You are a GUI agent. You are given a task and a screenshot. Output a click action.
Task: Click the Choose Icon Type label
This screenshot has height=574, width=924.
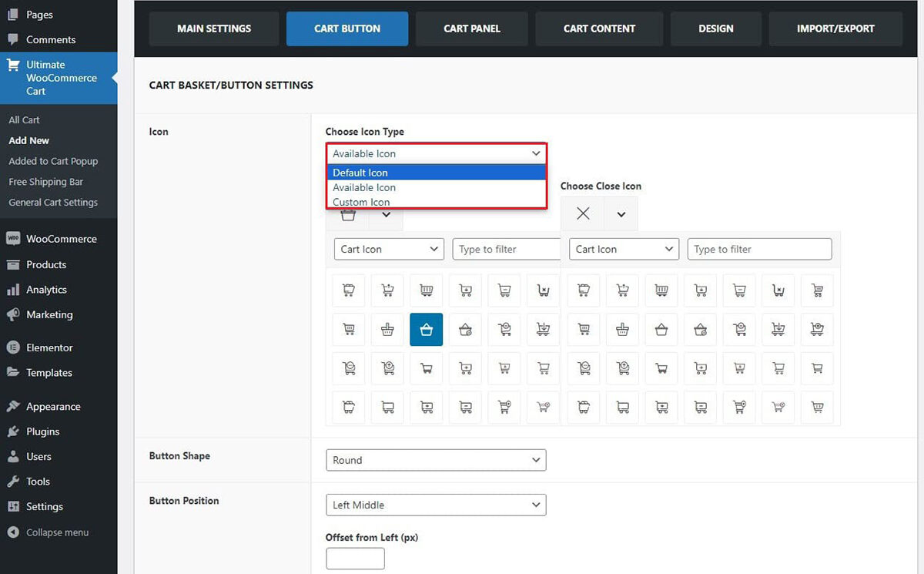point(365,132)
